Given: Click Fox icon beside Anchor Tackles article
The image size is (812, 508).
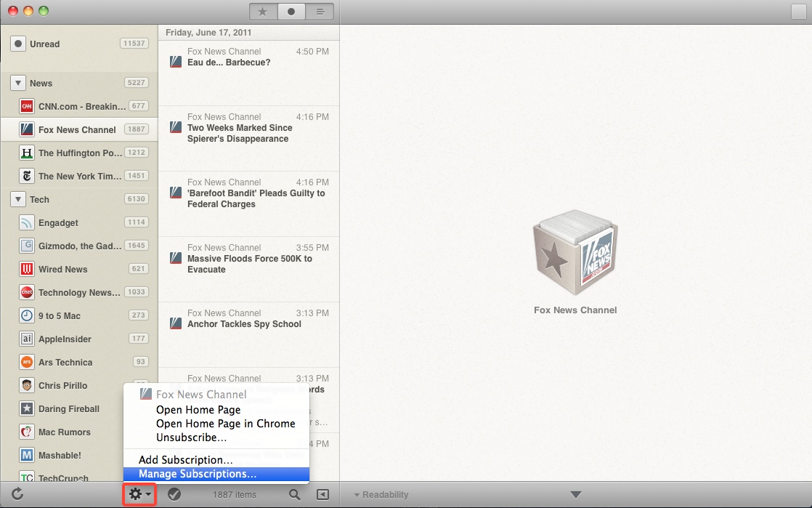Looking at the screenshot, I should click(176, 323).
